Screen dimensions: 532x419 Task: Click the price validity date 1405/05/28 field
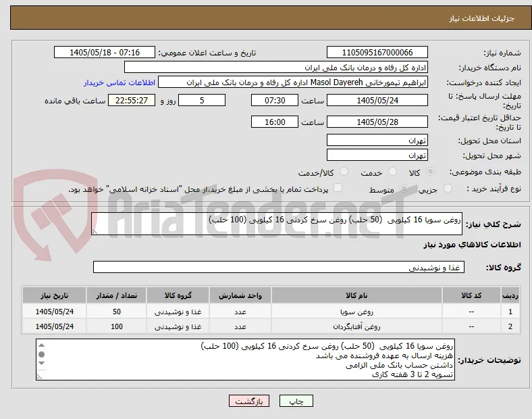click(377, 122)
